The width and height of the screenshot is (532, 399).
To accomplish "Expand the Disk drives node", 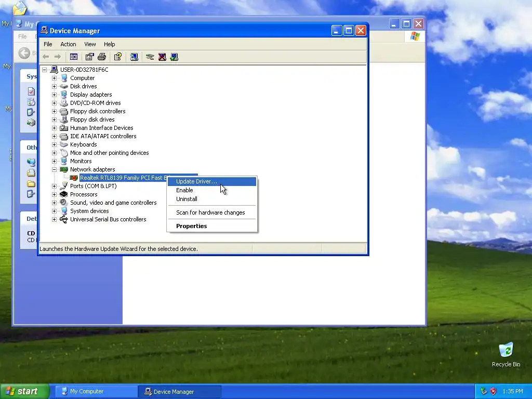I will 54,86.
